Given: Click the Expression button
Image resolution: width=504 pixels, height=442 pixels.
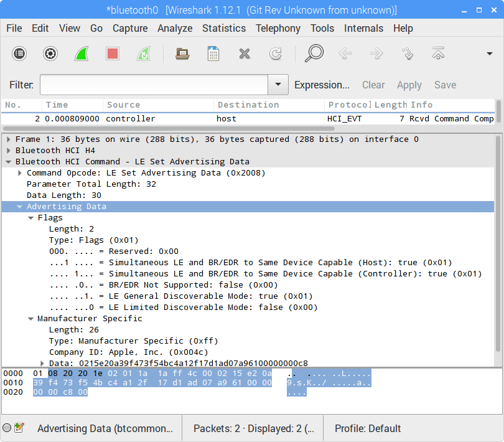Looking at the screenshot, I should [322, 85].
